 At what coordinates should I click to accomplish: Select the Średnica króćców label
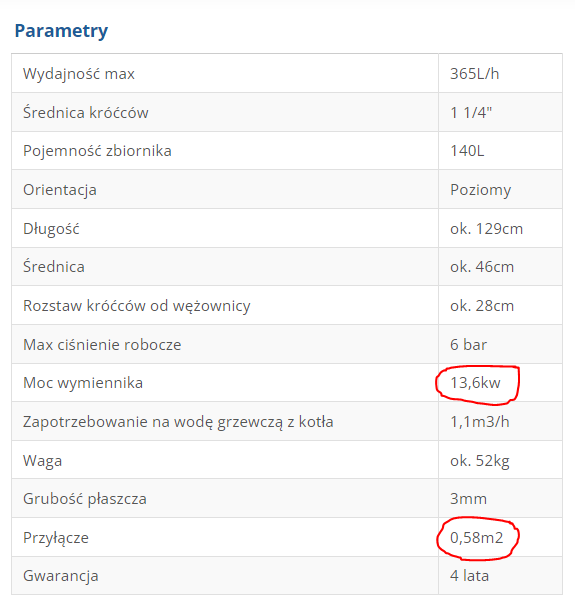[x=86, y=113]
